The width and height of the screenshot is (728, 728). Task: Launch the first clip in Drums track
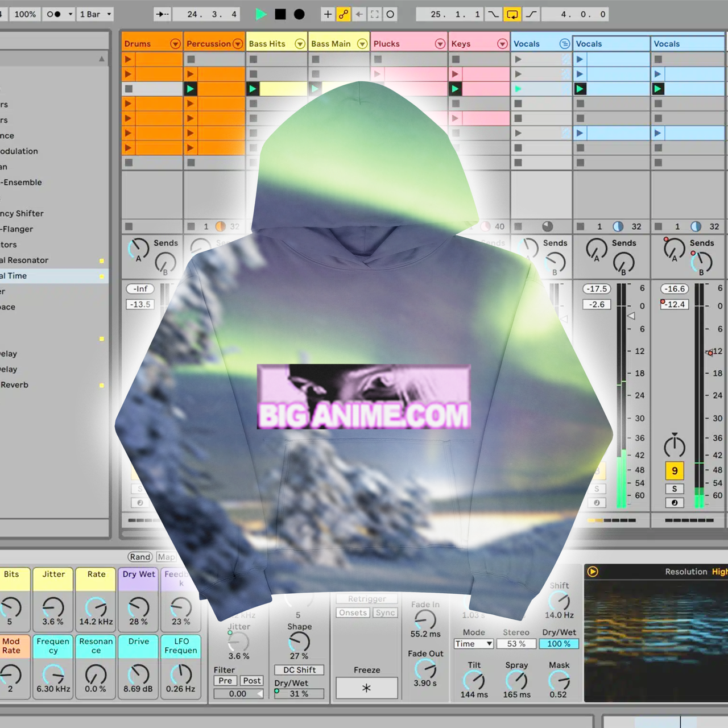pyautogui.click(x=129, y=59)
